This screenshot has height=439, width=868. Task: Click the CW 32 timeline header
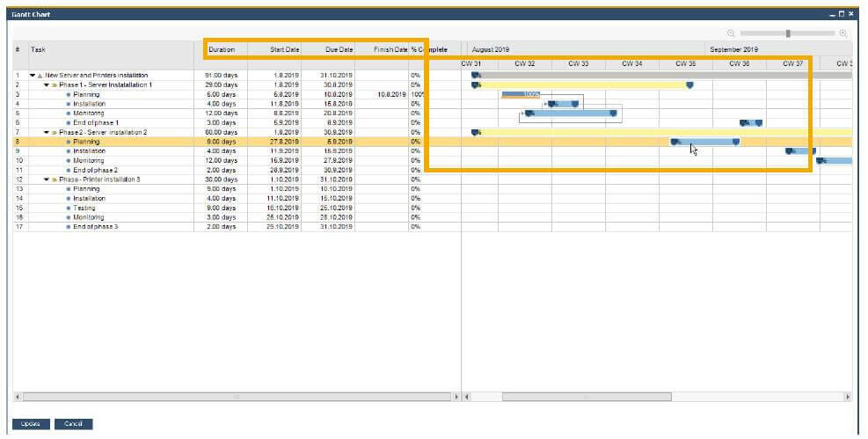[525, 64]
